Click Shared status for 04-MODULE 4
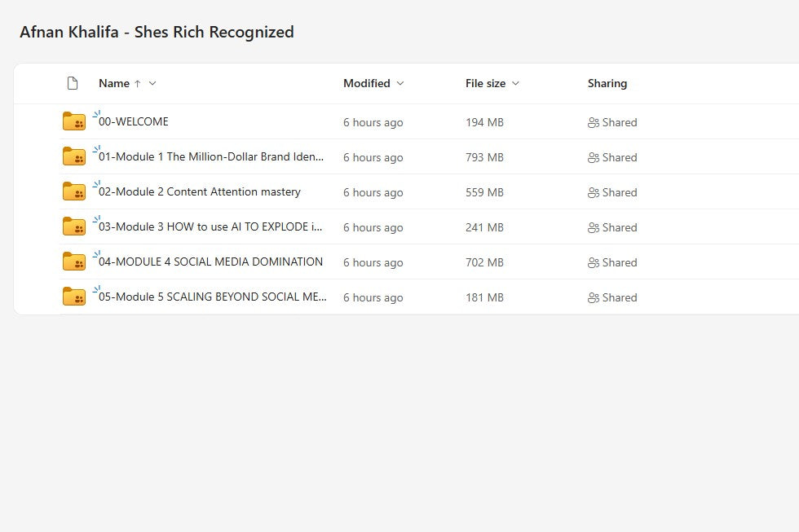The image size is (799, 532). tap(620, 262)
